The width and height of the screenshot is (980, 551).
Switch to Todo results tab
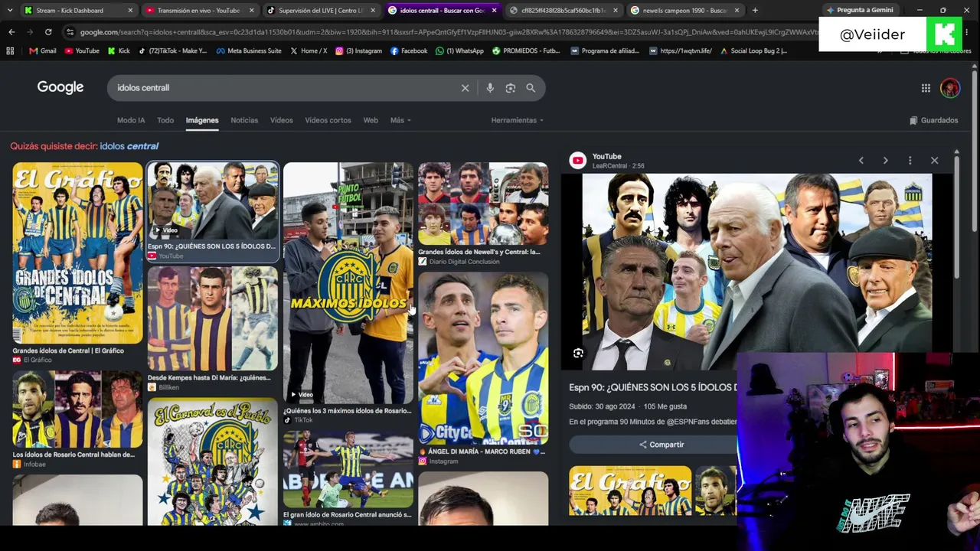165,120
